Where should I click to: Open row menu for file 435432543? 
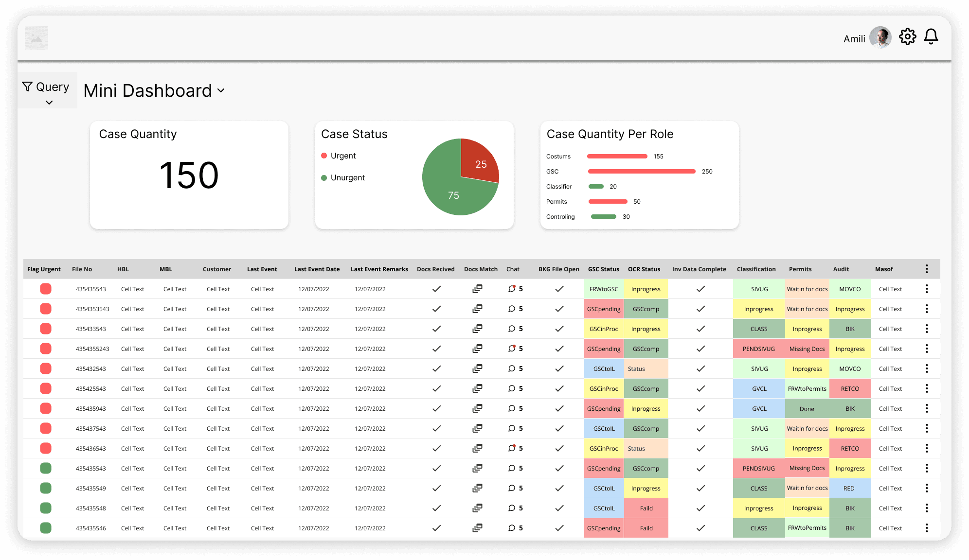tap(927, 368)
